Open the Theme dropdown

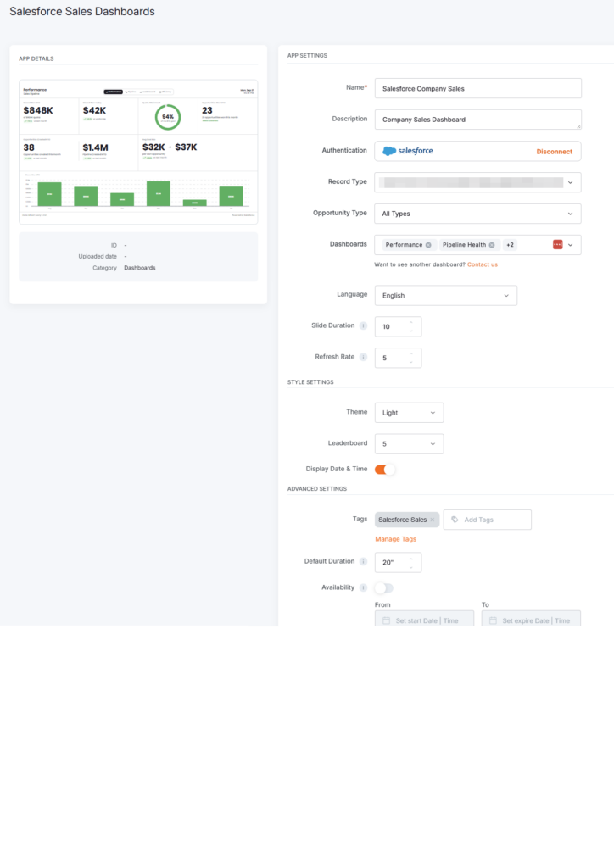coord(409,413)
